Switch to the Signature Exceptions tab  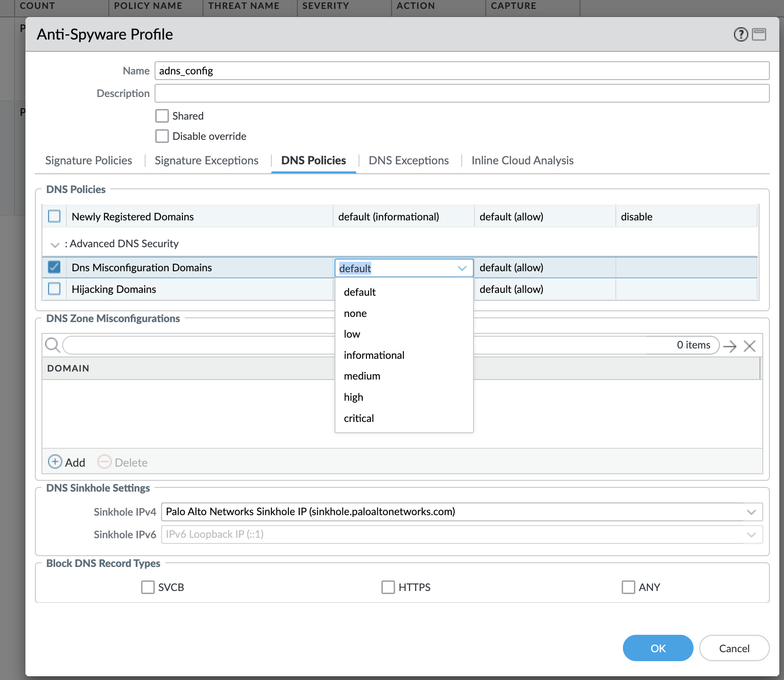[206, 161]
